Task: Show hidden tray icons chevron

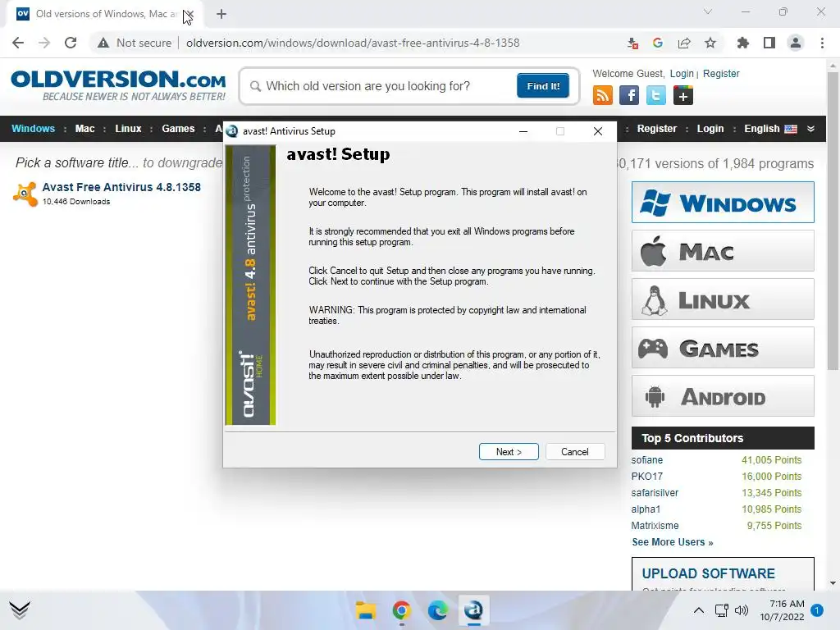Action: coord(699,610)
